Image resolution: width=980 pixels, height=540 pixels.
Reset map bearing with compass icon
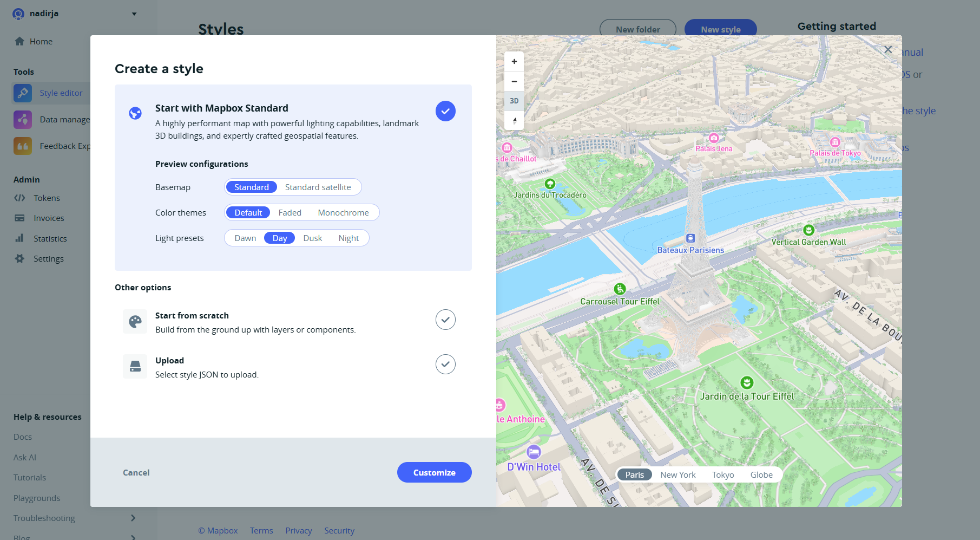(x=514, y=120)
